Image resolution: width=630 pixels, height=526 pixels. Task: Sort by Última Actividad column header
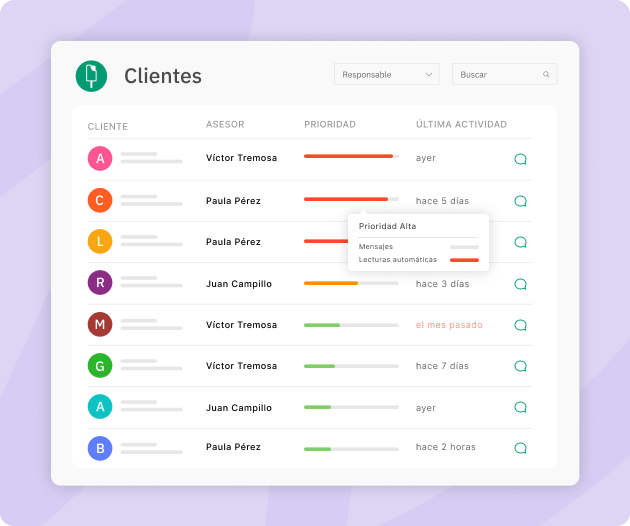(x=461, y=125)
